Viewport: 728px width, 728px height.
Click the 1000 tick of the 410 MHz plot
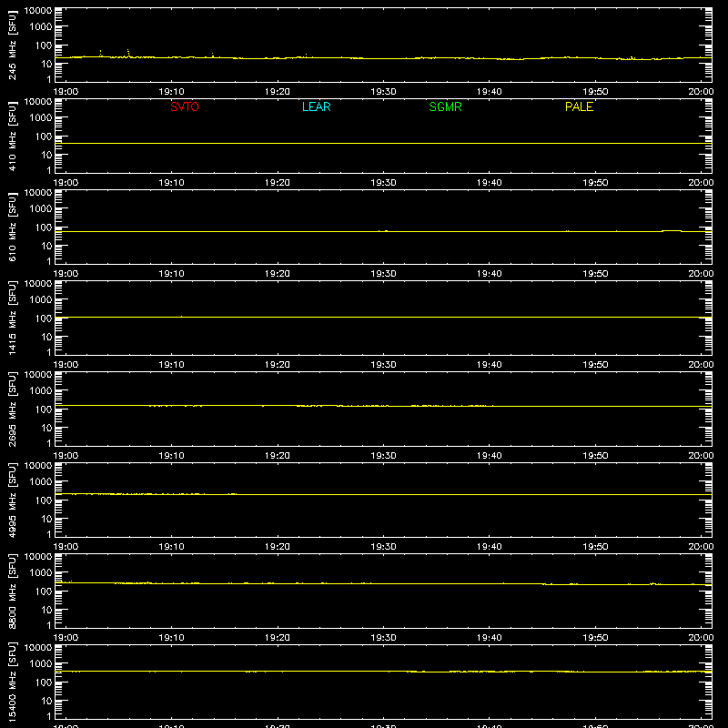pyautogui.click(x=41, y=117)
